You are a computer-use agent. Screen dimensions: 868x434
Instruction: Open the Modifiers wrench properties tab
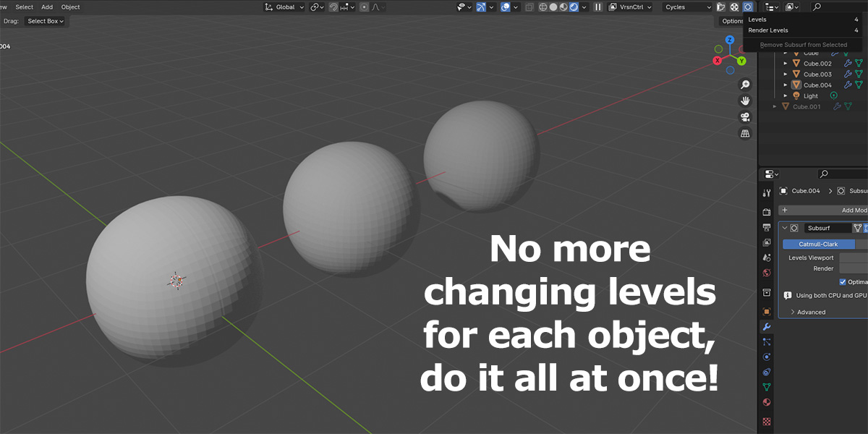(x=767, y=327)
